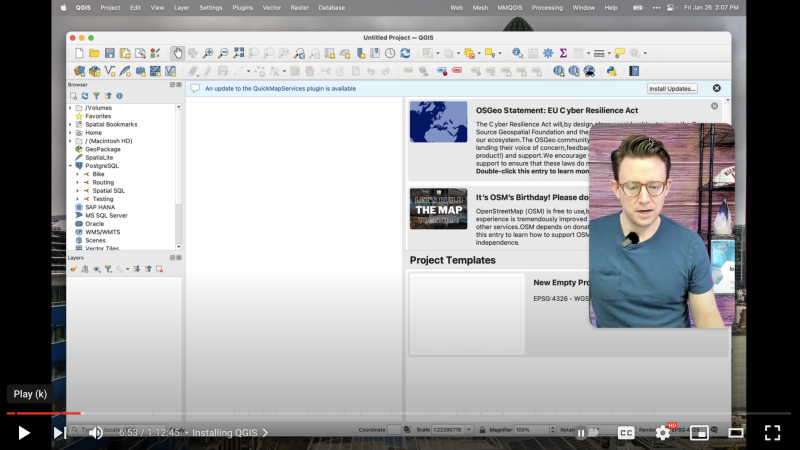This screenshot has width=800, height=450.
Task: Enter fullscreen on the video player
Action: (772, 433)
